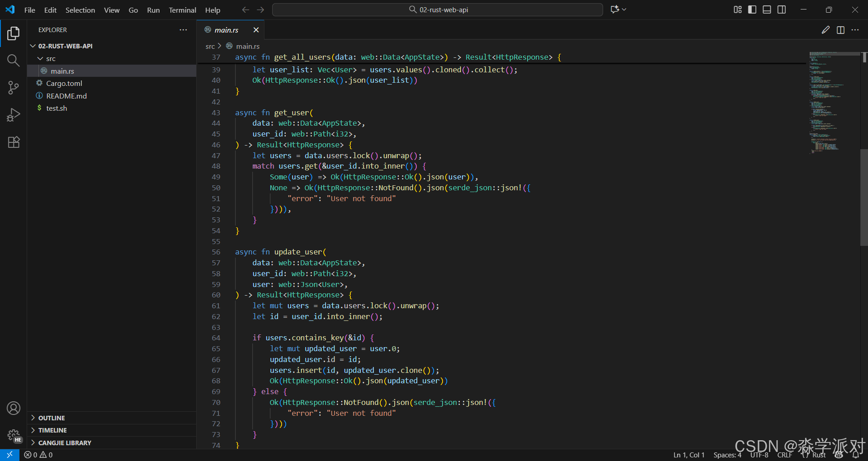The width and height of the screenshot is (868, 461).
Task: Change end of line sequence CRLF
Action: point(784,455)
